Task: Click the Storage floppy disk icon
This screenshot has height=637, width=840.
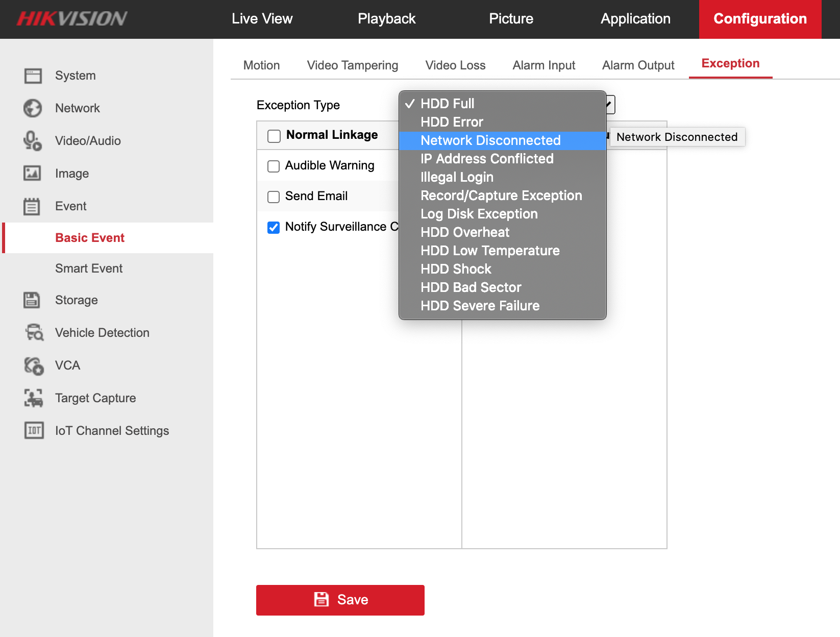Action: (x=32, y=300)
